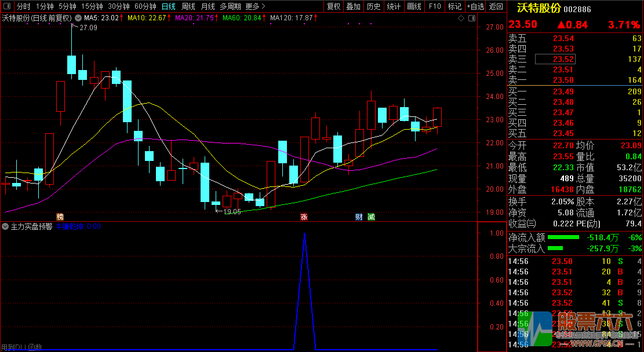Viewport: 644px width, 352px height.
Task: Click the 主力实盘预警 indicator name
Action: pos(32,226)
